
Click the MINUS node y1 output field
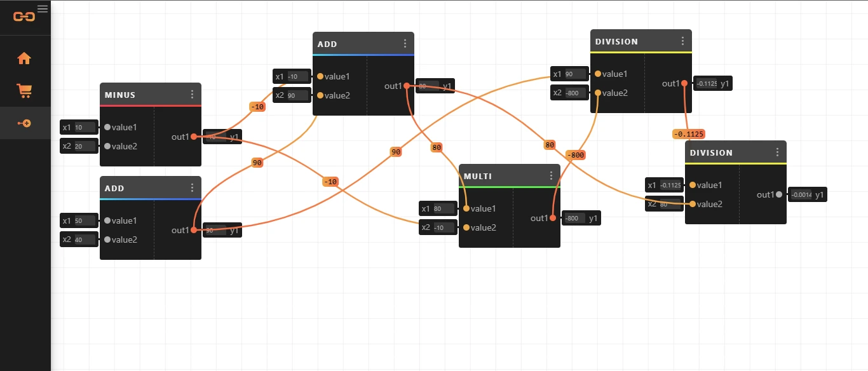216,137
